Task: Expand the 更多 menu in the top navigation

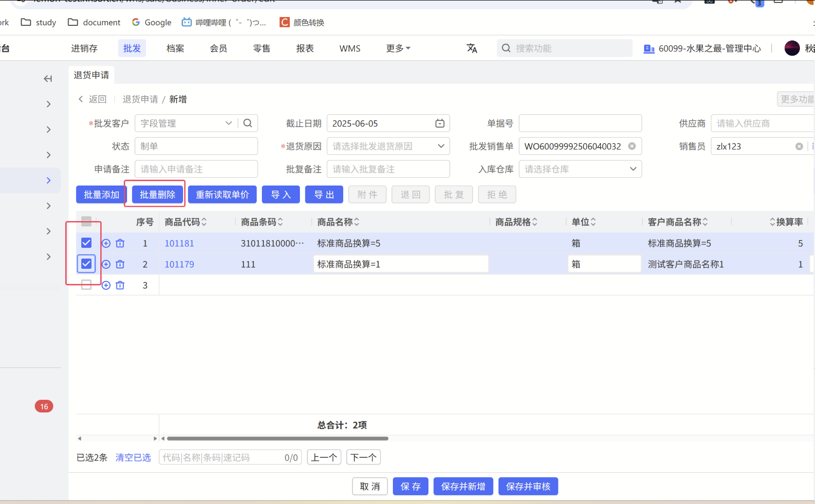Action: tap(398, 48)
